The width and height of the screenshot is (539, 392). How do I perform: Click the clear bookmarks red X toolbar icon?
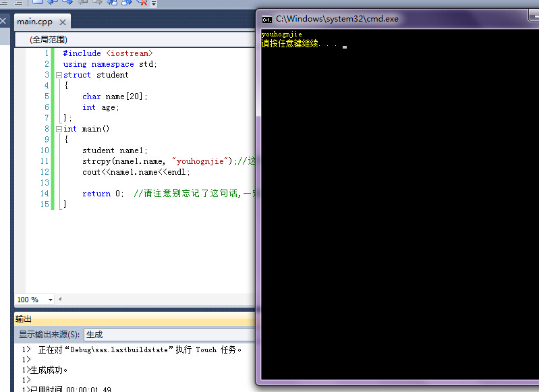pyautogui.click(x=142, y=3)
